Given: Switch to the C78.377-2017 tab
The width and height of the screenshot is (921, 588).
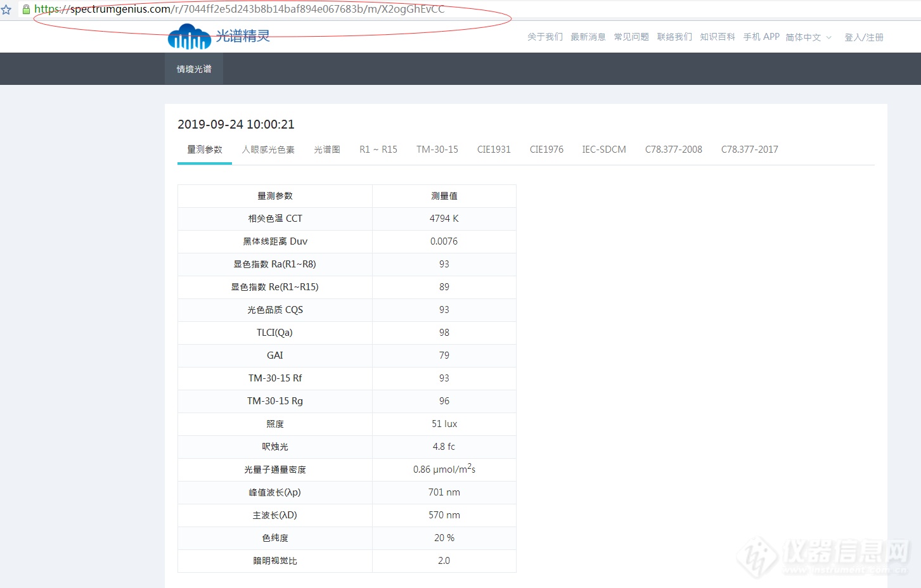Looking at the screenshot, I should click(750, 150).
